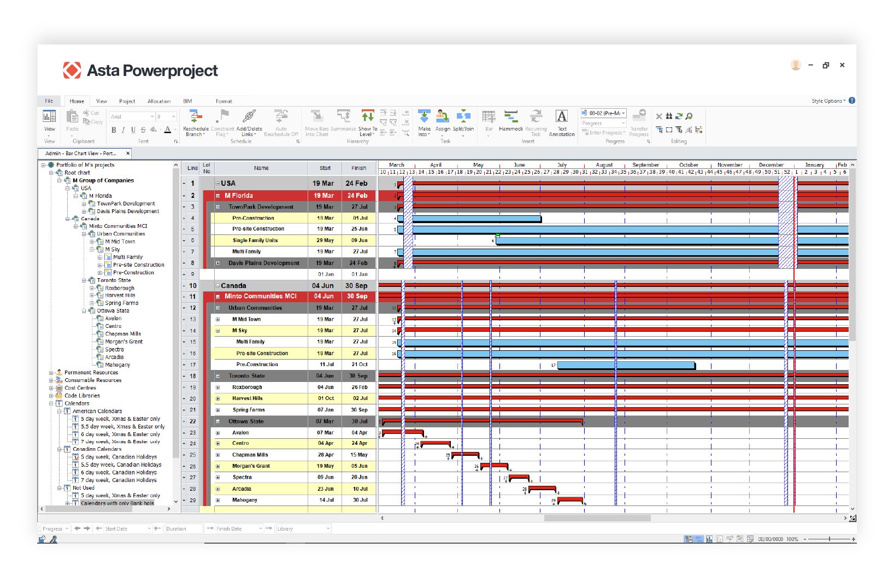894x588 pixels.
Task: Toggle Bold font formatting
Action: point(114,130)
